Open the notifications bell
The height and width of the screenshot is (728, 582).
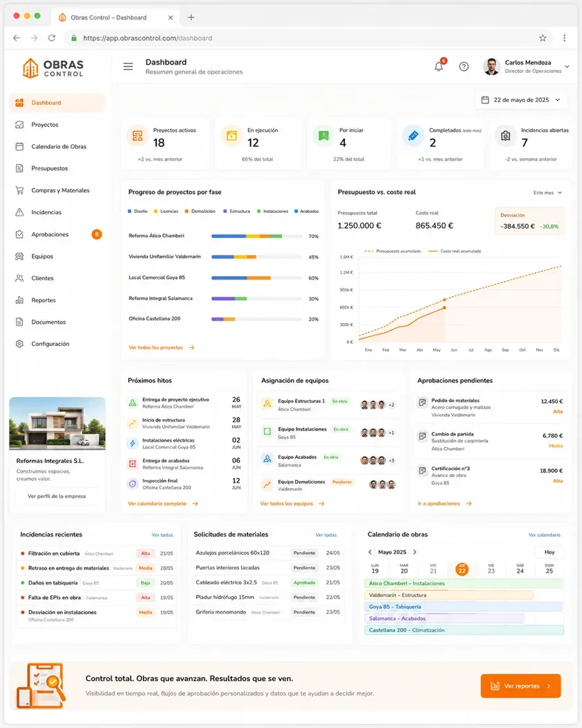click(439, 67)
